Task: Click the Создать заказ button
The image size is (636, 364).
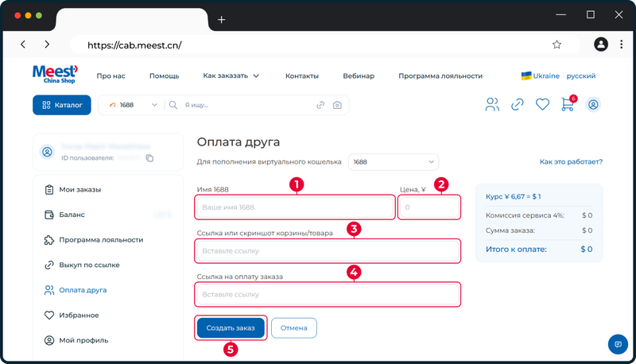Action: [x=231, y=327]
